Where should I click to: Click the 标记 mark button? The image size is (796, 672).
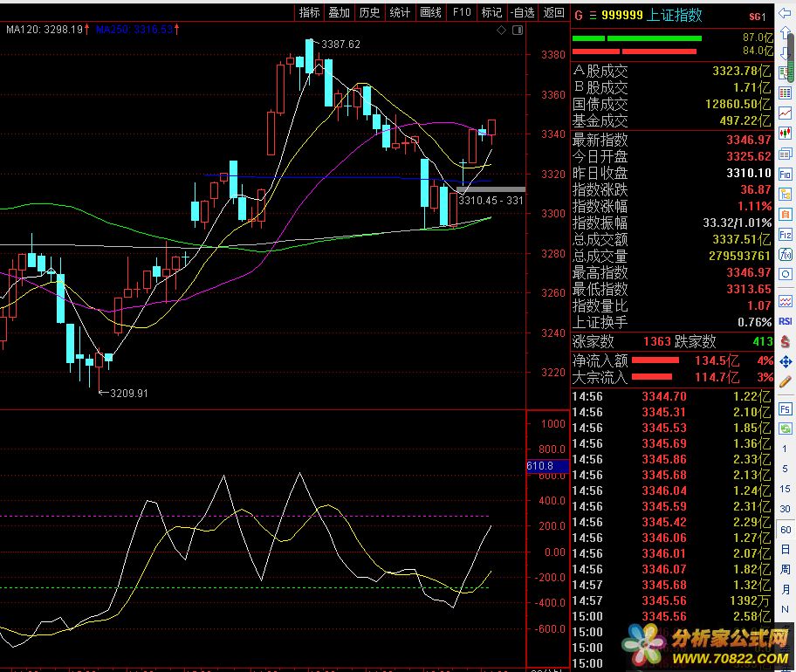491,13
